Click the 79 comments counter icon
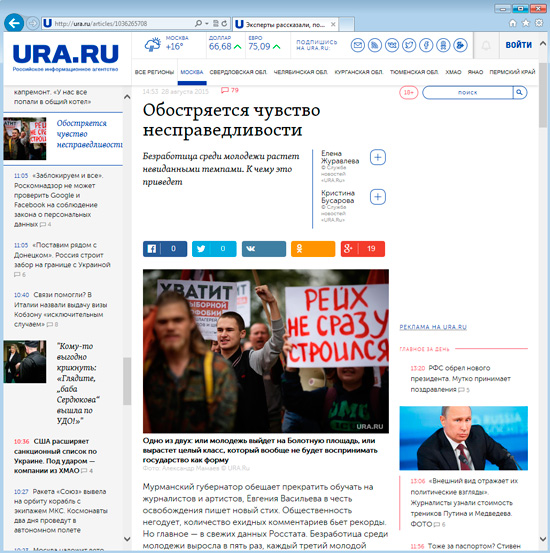Image resolution: width=550 pixels, height=553 pixels. point(230,90)
